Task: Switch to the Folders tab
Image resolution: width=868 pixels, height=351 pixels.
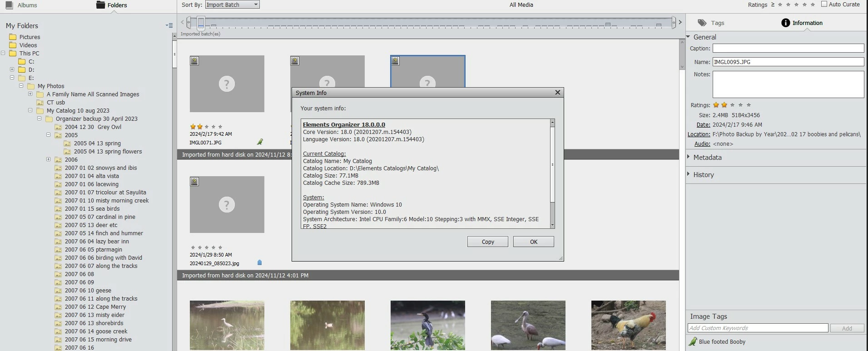Action: [112, 5]
